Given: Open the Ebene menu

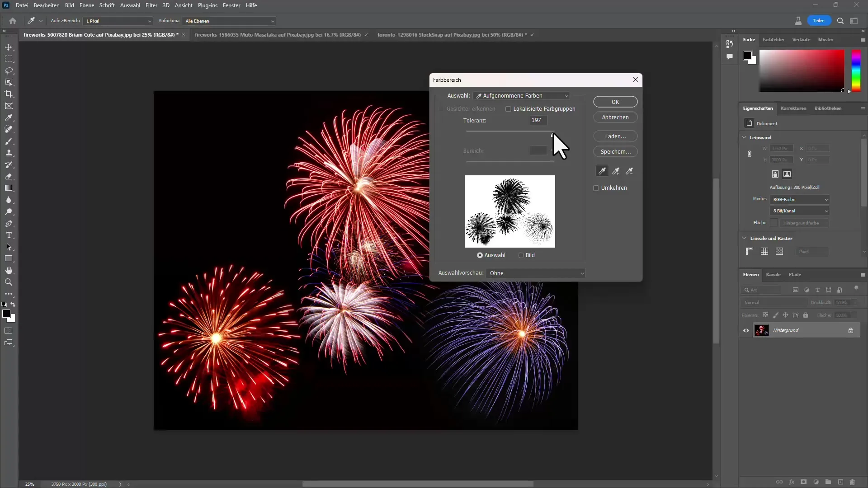Looking at the screenshot, I should coord(87,5).
